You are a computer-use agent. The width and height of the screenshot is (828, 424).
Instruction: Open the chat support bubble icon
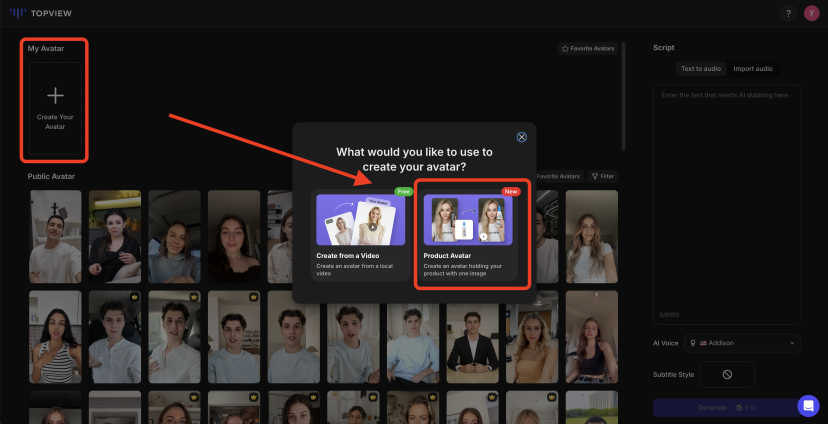808,406
